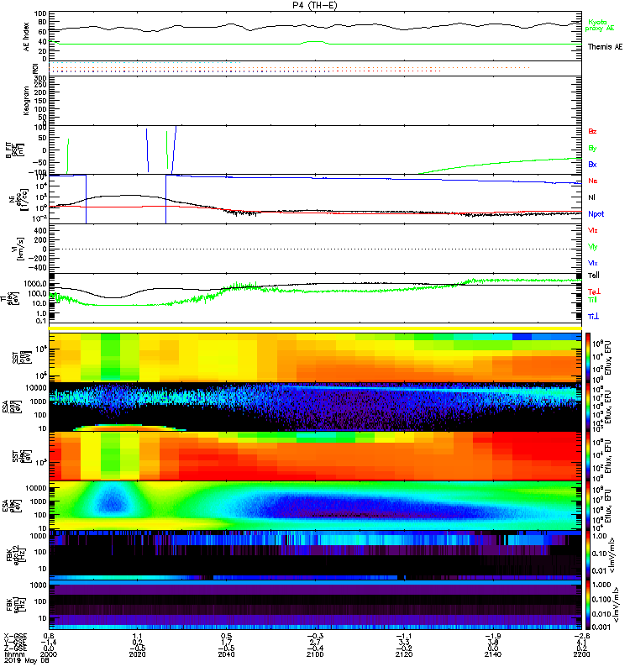This screenshot has width=630, height=672.
Task: Select the blue Viz legend label
Action: pos(593,263)
